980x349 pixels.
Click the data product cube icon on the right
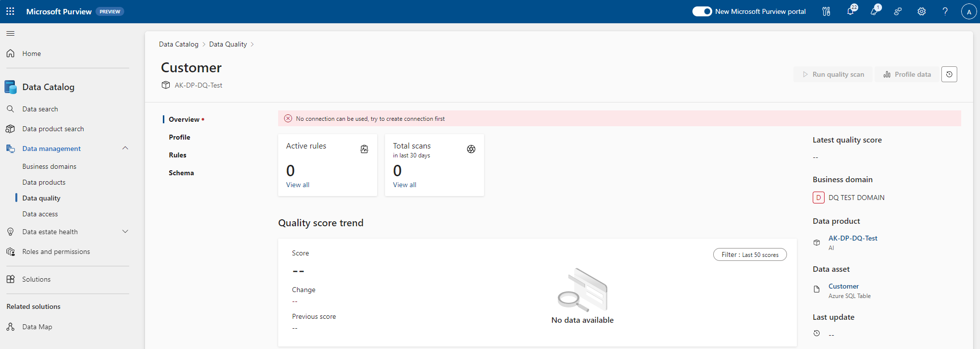point(817,243)
